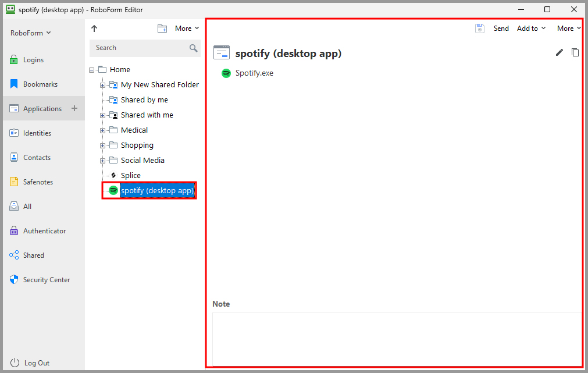Select the Home folder
This screenshot has height=373, width=588.
click(120, 69)
